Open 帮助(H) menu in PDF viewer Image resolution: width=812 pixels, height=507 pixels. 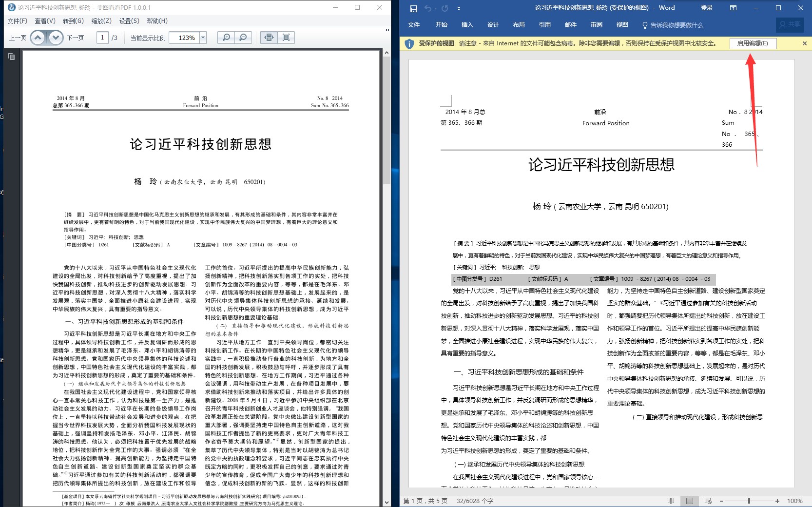157,21
